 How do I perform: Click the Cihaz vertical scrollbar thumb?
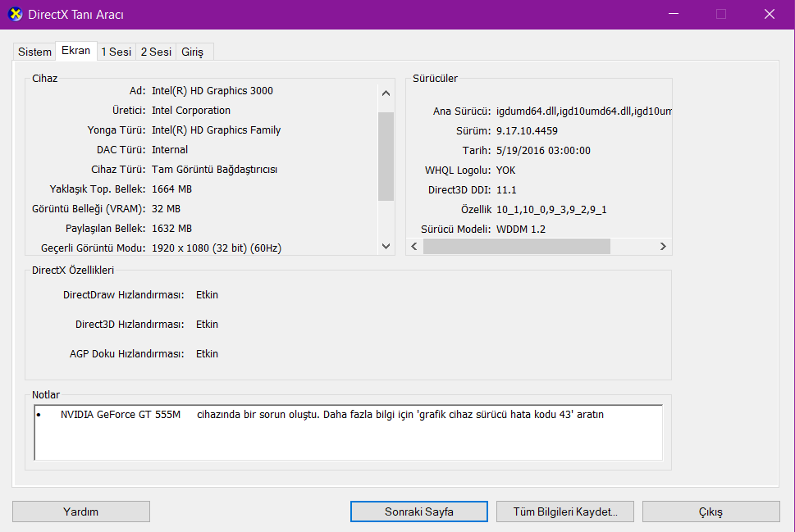coord(386,157)
